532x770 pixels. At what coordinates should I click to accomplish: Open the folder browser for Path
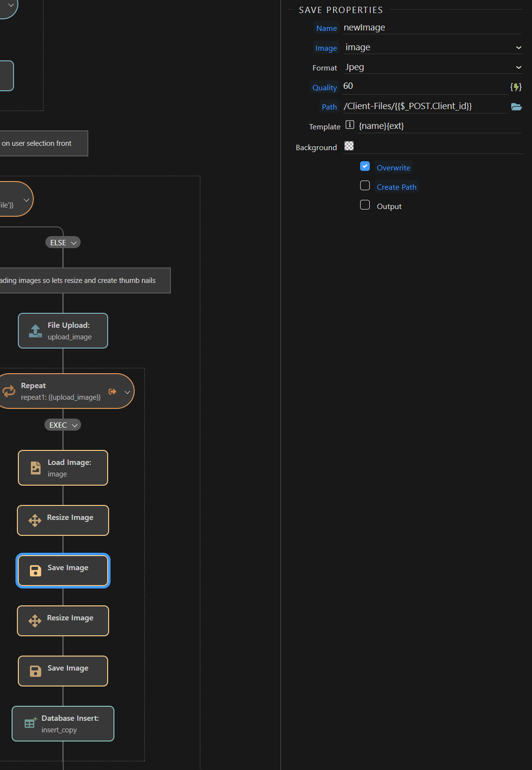(517, 107)
